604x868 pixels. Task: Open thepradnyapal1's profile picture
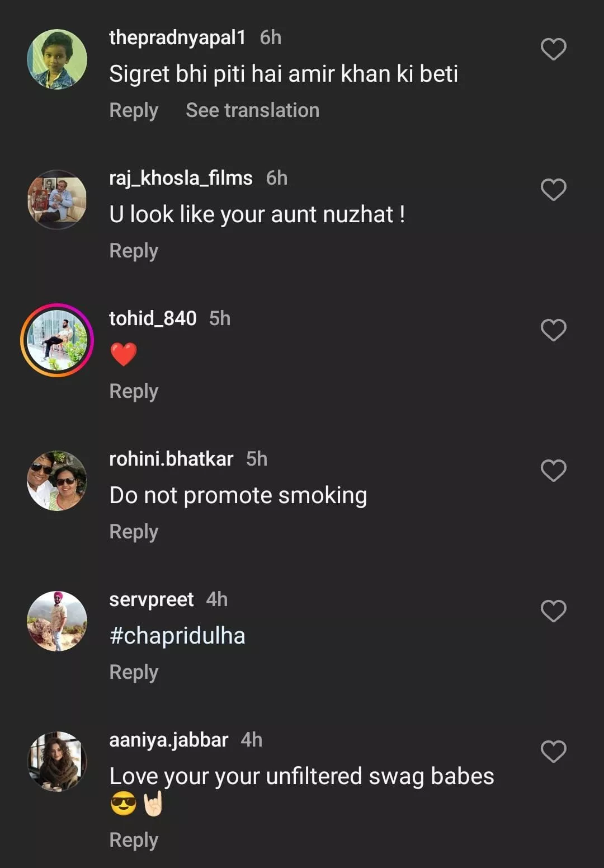tap(57, 59)
